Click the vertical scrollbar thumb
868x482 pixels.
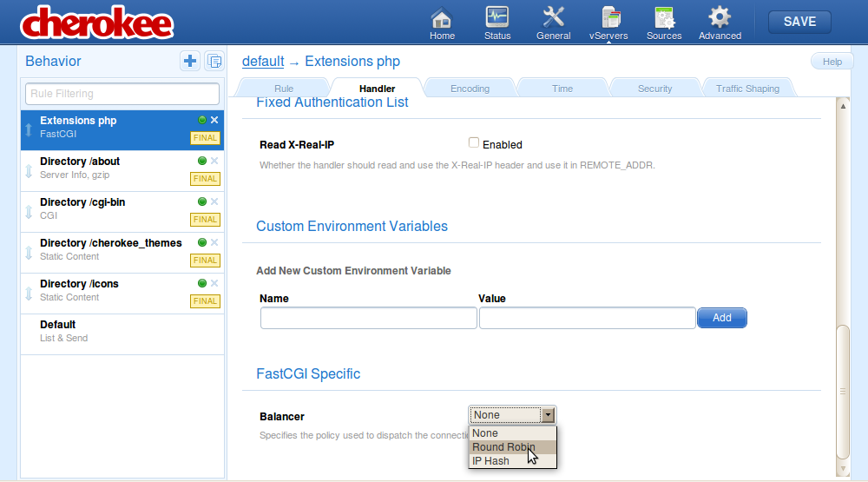click(x=843, y=392)
